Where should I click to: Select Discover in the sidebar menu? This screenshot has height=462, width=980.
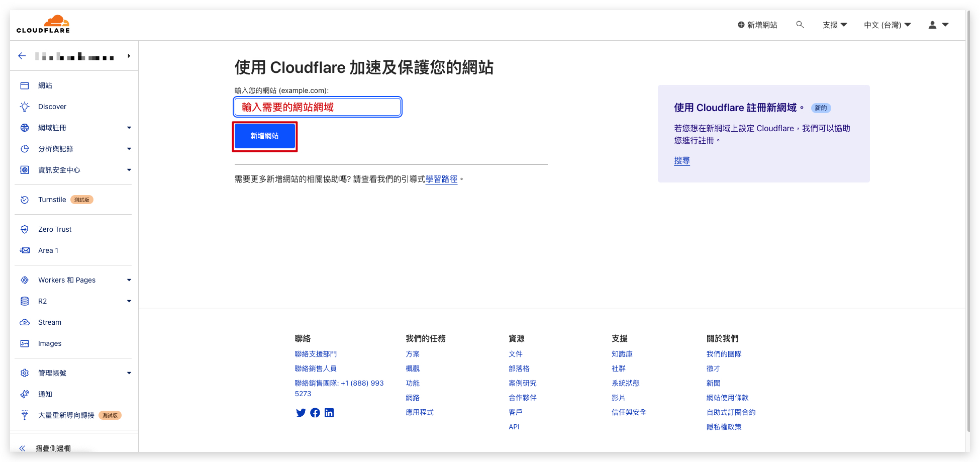pyautogui.click(x=52, y=107)
